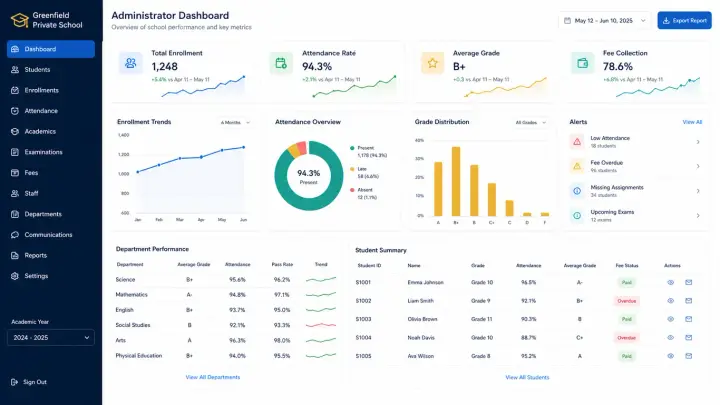The width and height of the screenshot is (720, 405).
Task: Click the Fees sidebar icon
Action: click(15, 173)
